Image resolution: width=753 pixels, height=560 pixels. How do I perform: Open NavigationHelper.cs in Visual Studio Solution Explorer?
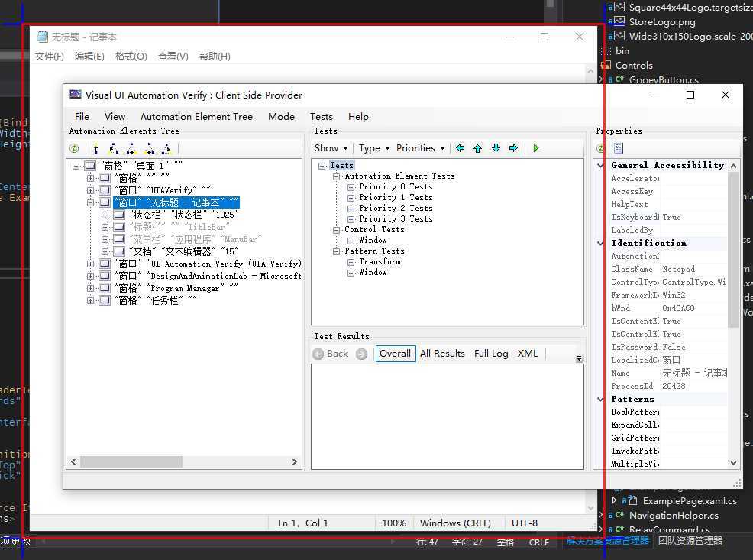point(674,516)
